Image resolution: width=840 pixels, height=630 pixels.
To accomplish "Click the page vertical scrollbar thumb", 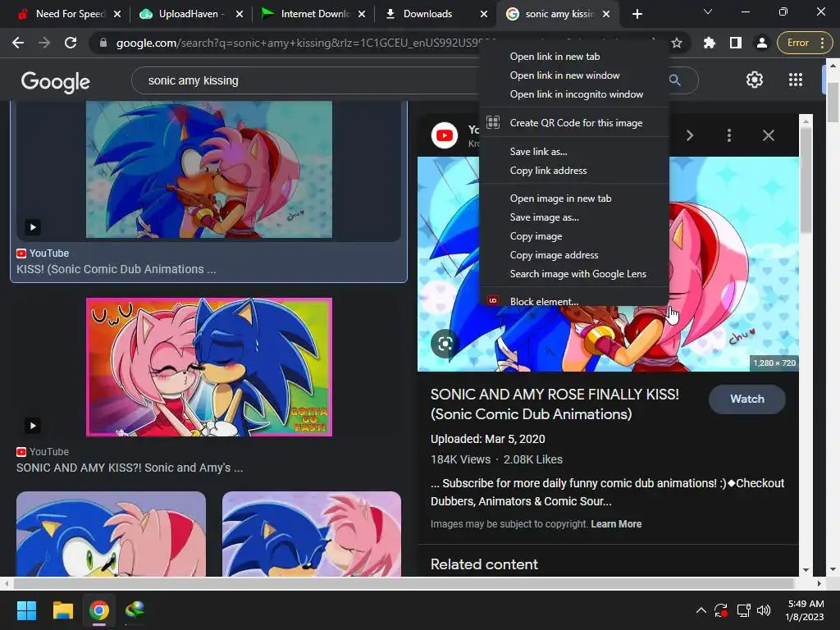I will click(833, 102).
